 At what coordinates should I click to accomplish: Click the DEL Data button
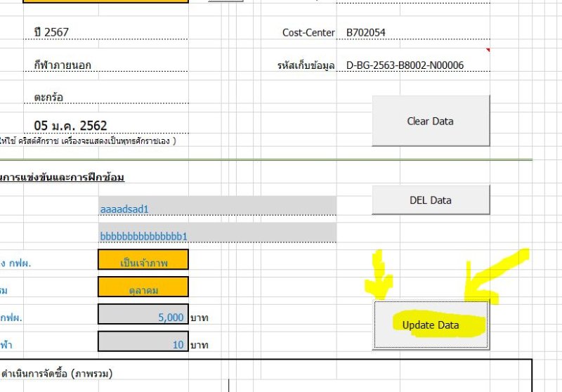tap(431, 200)
